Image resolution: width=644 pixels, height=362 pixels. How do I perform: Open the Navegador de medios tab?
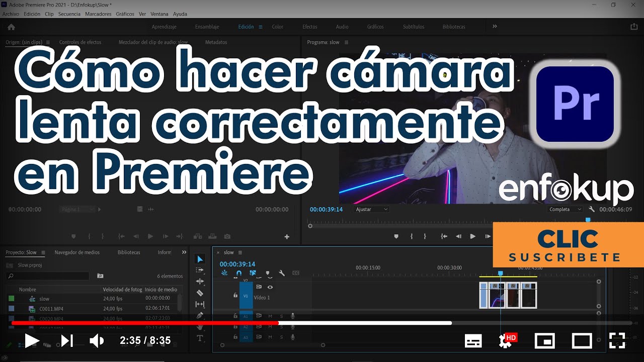point(77,252)
